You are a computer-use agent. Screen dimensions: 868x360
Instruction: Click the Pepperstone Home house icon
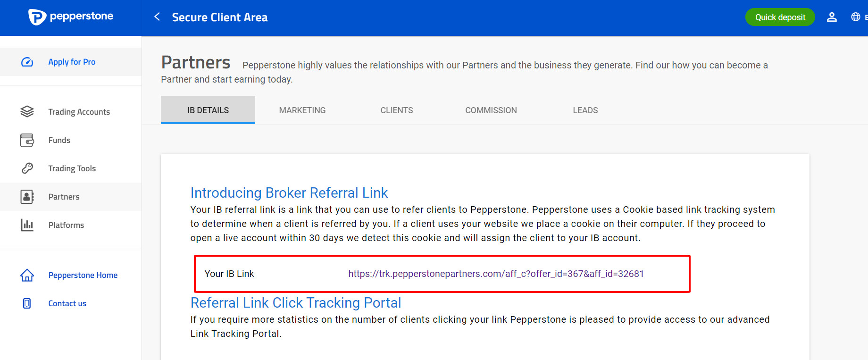click(x=27, y=275)
